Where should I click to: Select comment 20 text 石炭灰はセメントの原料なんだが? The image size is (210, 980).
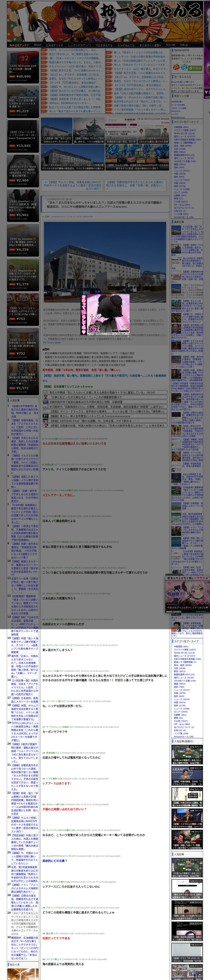click(x=63, y=624)
